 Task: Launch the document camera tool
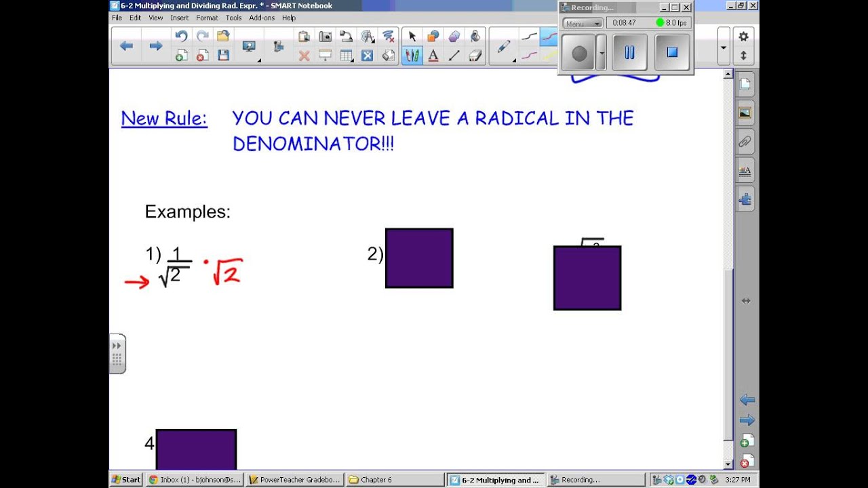[x=346, y=37]
